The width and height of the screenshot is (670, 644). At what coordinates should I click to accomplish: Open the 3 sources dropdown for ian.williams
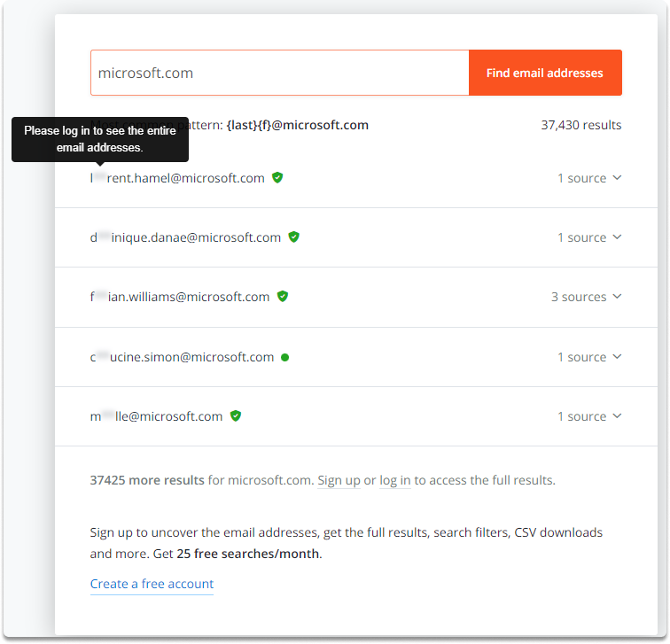(586, 297)
